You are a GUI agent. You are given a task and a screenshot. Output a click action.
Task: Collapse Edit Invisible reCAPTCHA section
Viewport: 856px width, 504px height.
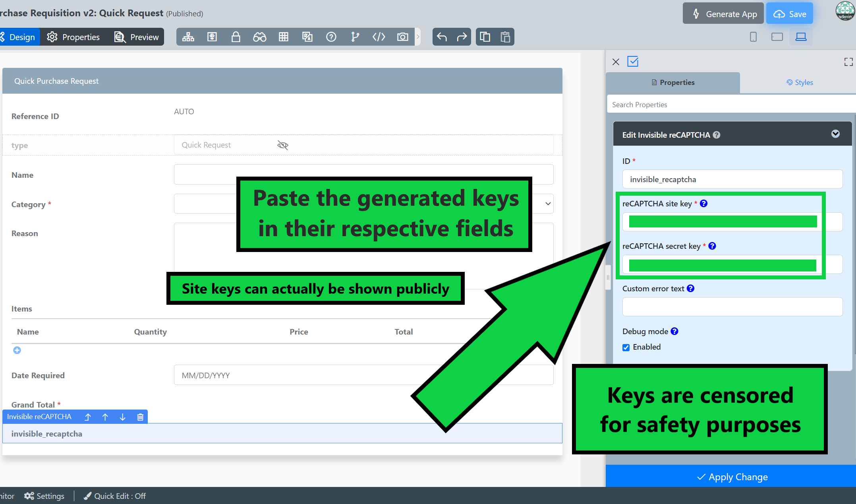pos(835,134)
